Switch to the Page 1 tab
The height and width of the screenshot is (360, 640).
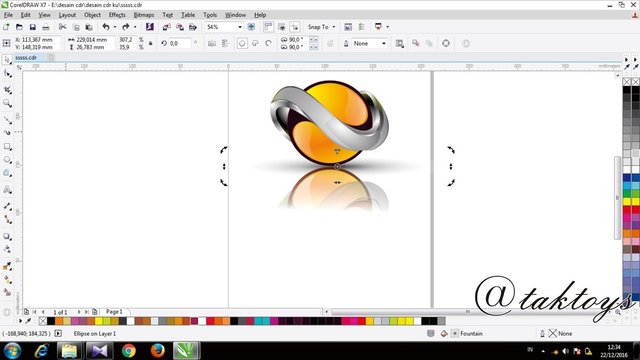tap(114, 311)
